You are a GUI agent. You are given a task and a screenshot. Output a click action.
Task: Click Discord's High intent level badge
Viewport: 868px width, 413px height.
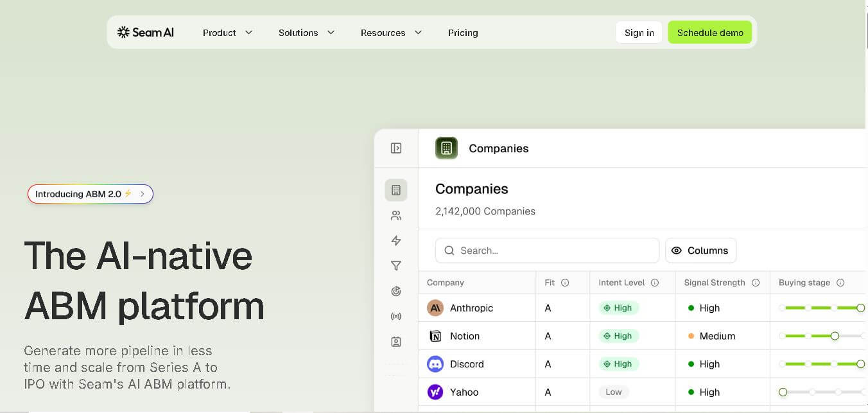pos(618,364)
